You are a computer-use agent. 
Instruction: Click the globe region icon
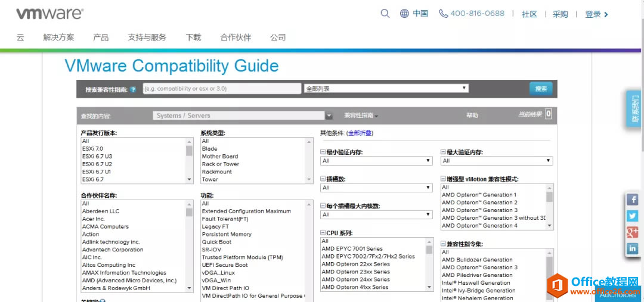(x=404, y=14)
